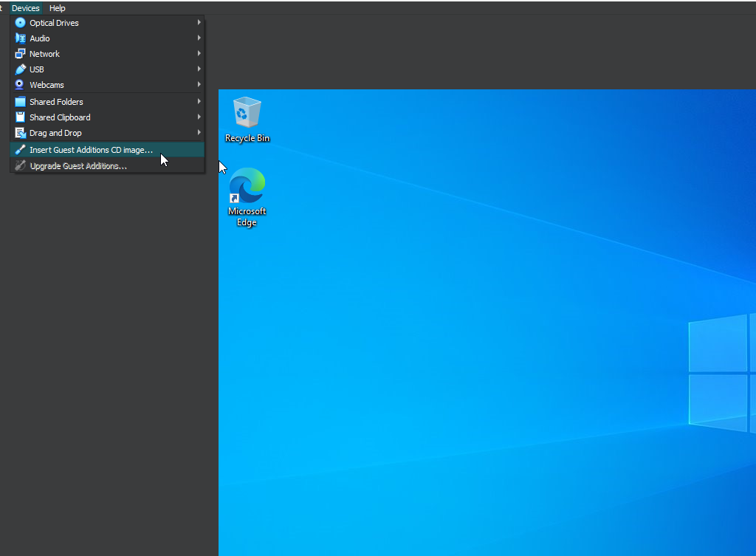
Task: Click the Audio speaker icon in menu
Action: [x=20, y=38]
